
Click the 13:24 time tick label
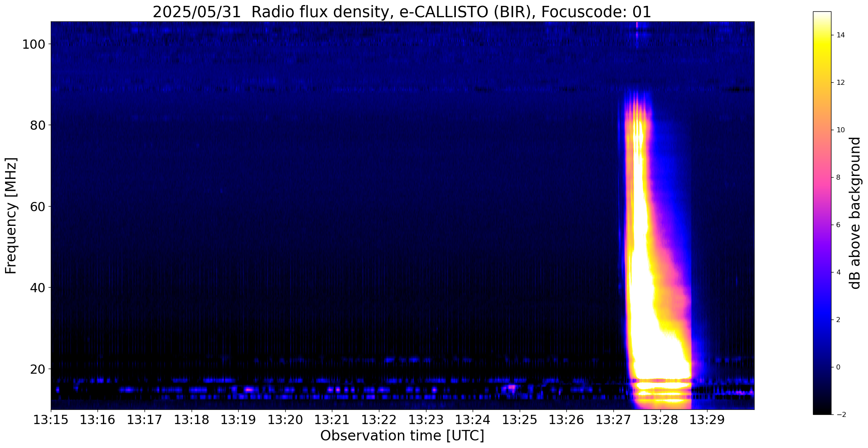pos(473,420)
